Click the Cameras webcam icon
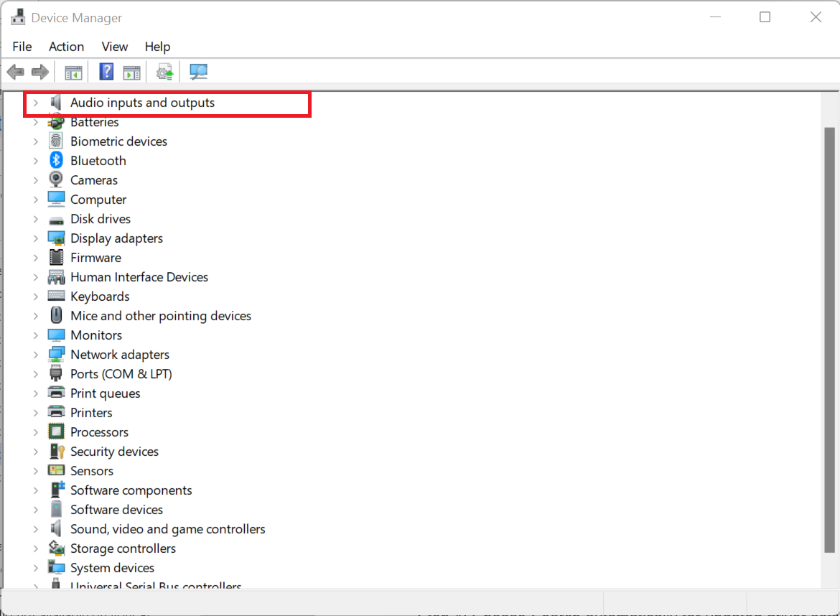The width and height of the screenshot is (840, 616). 56,180
